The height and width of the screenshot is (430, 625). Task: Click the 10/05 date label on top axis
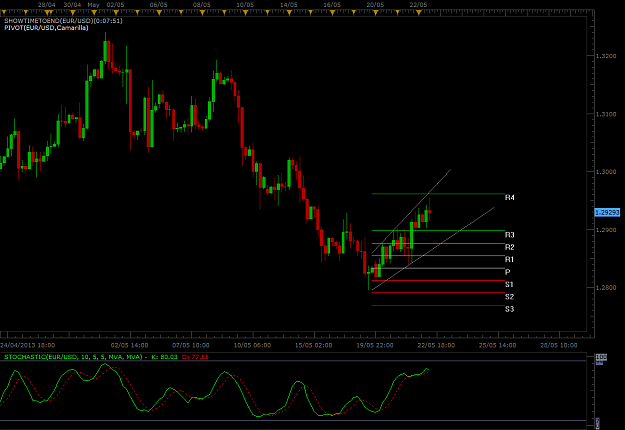(245, 5)
